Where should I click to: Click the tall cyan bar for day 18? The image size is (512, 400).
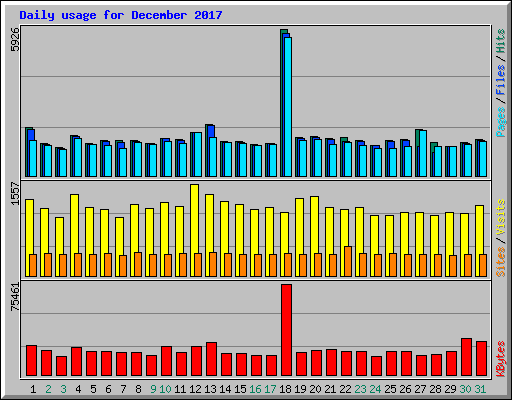coord(288,107)
